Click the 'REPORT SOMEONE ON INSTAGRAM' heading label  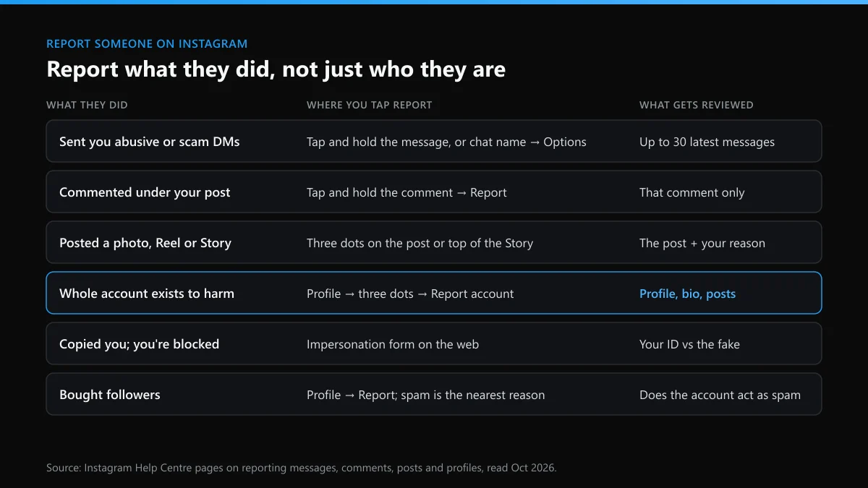tap(147, 44)
